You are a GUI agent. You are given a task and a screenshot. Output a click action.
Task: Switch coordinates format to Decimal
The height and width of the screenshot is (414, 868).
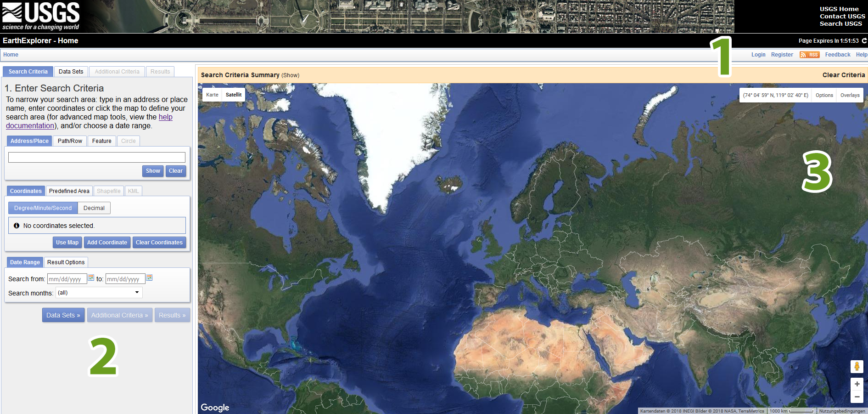click(x=94, y=208)
